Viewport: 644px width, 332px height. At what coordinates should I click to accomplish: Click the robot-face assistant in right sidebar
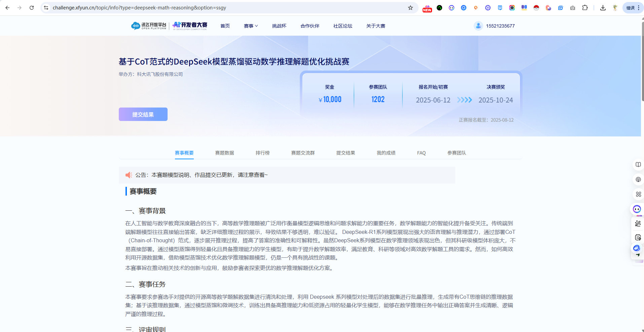pyautogui.click(x=637, y=209)
